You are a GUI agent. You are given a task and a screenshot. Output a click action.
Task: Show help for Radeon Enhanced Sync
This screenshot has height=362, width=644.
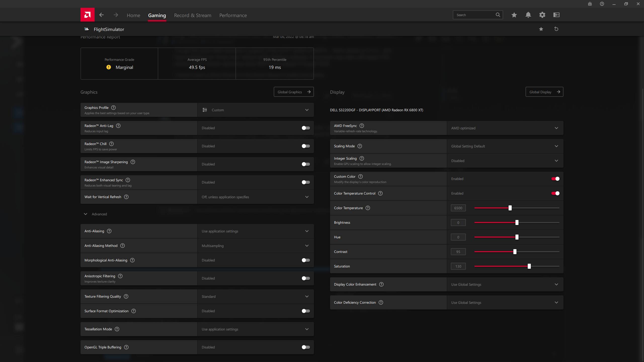pyautogui.click(x=128, y=180)
